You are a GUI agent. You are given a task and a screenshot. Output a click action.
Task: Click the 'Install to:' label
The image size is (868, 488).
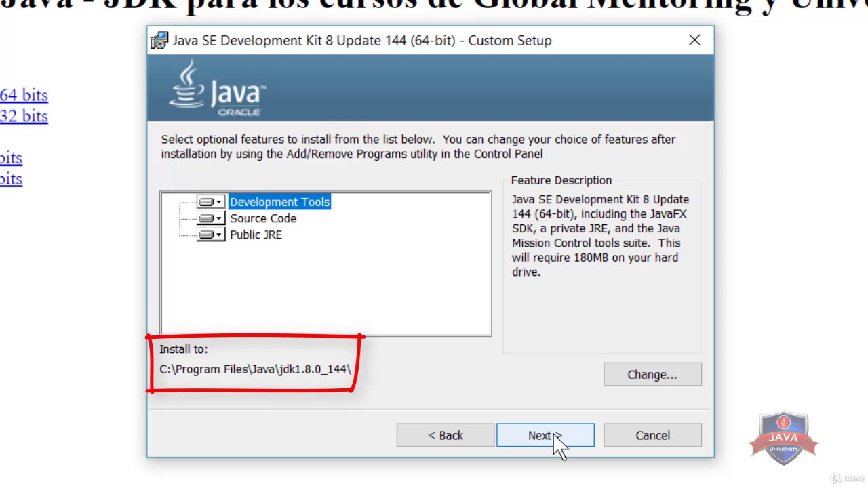click(184, 349)
